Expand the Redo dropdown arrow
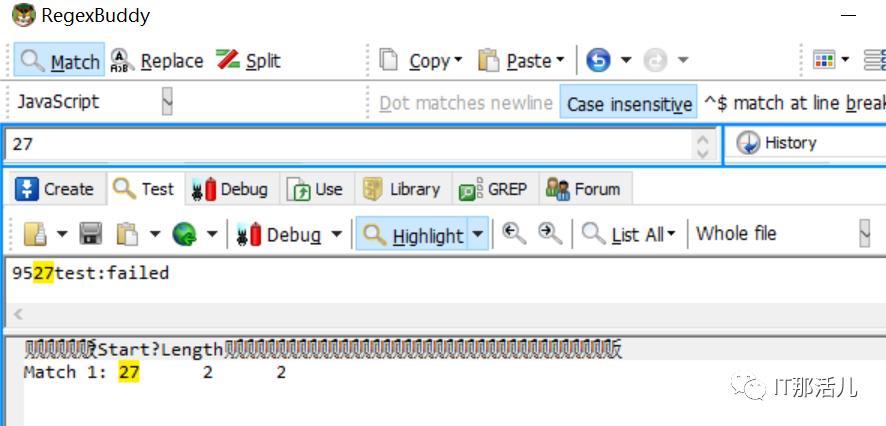 [x=683, y=59]
